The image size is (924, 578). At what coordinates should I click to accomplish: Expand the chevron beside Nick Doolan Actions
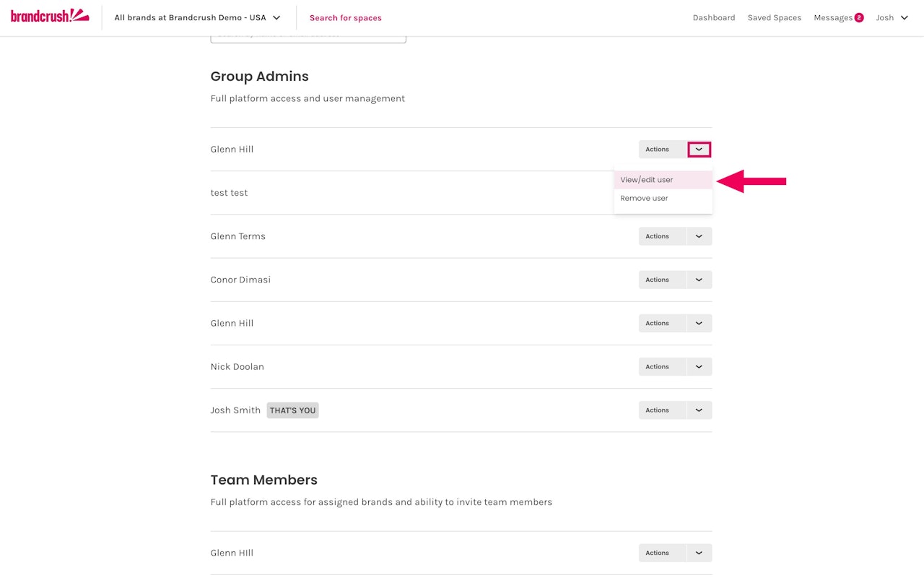[x=699, y=366]
